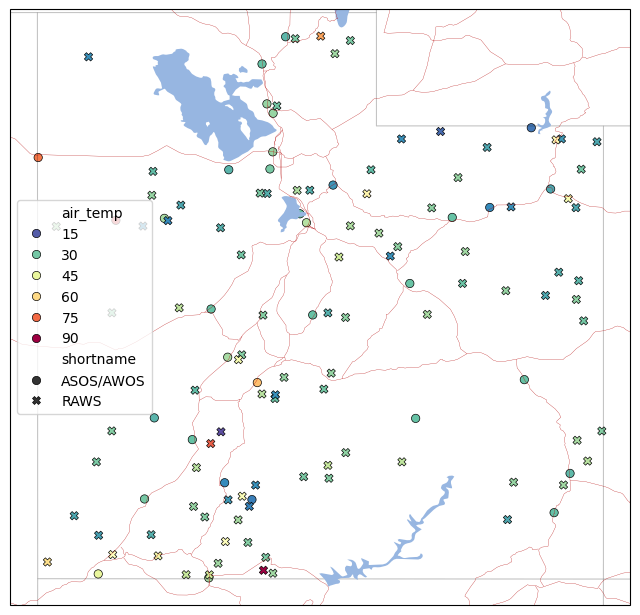
Task: Click the '75' legend label text
Action: [x=70, y=318]
